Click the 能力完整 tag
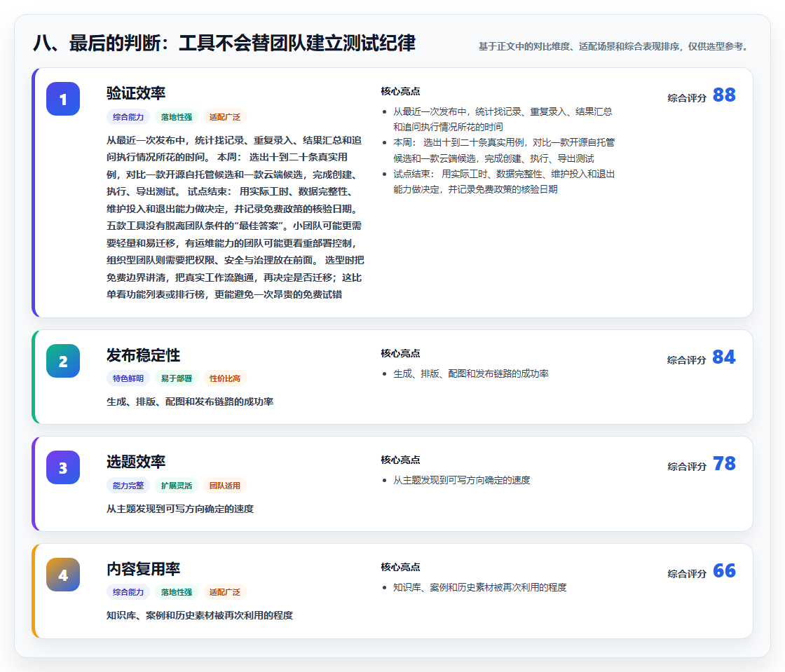 point(128,486)
